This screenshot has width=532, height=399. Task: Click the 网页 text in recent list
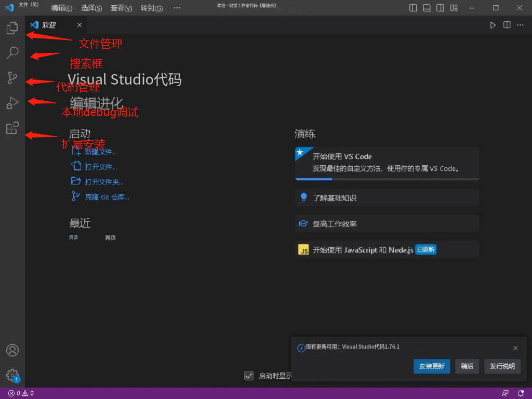[x=110, y=237]
